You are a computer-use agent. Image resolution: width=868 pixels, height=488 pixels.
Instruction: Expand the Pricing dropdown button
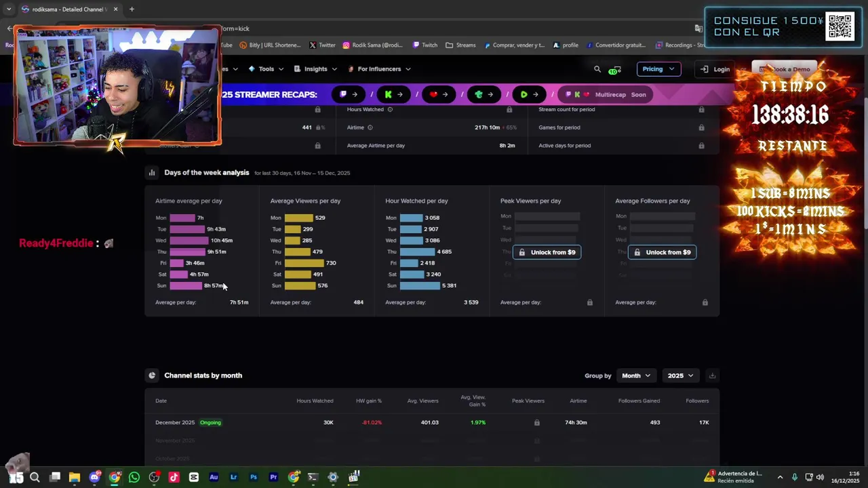pyautogui.click(x=658, y=69)
